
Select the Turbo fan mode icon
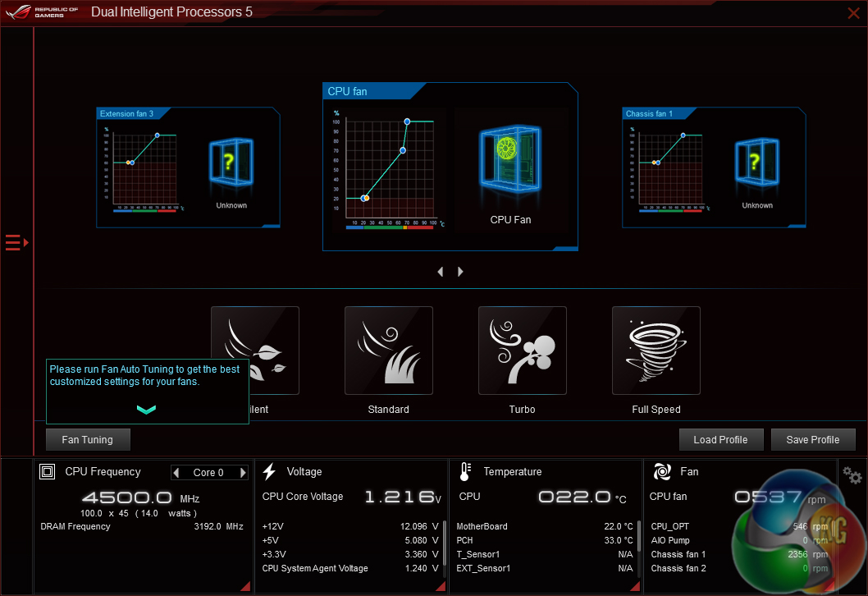point(522,351)
